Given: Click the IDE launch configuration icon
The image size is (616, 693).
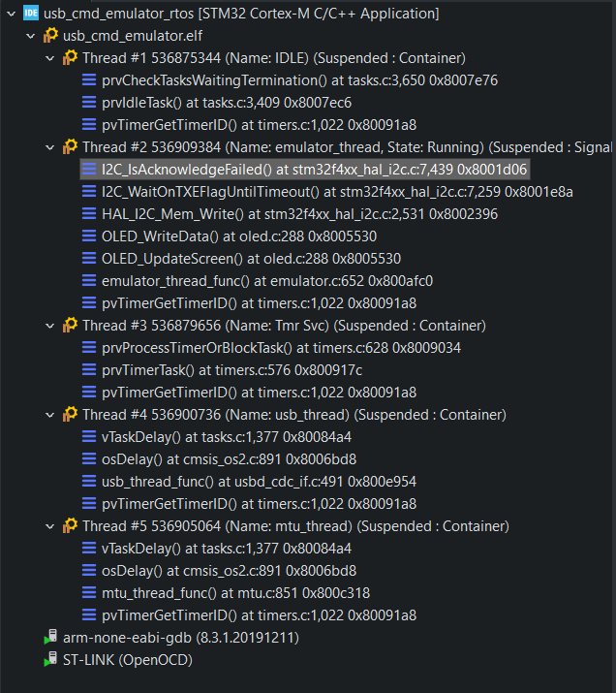Looking at the screenshot, I should pos(31,14).
